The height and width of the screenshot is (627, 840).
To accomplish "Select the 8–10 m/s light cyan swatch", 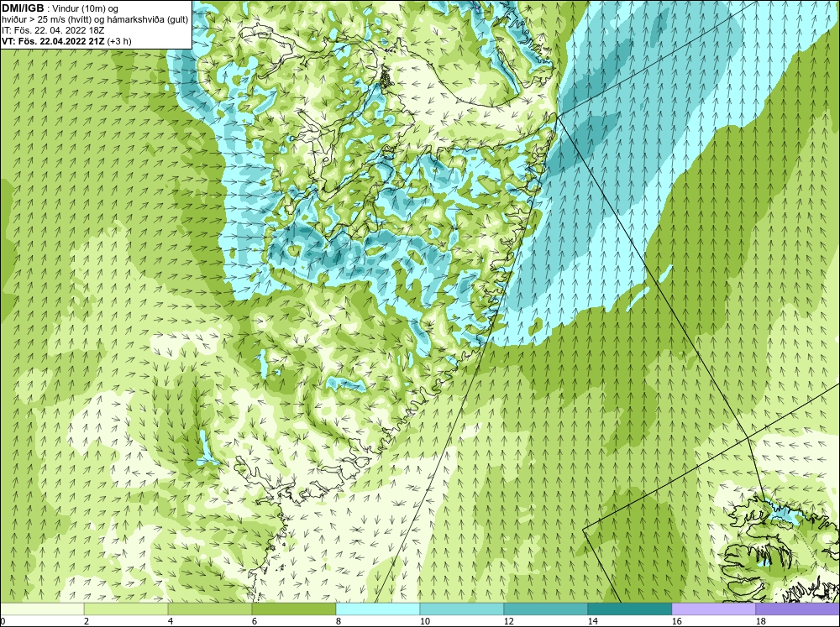I will 378,609.
